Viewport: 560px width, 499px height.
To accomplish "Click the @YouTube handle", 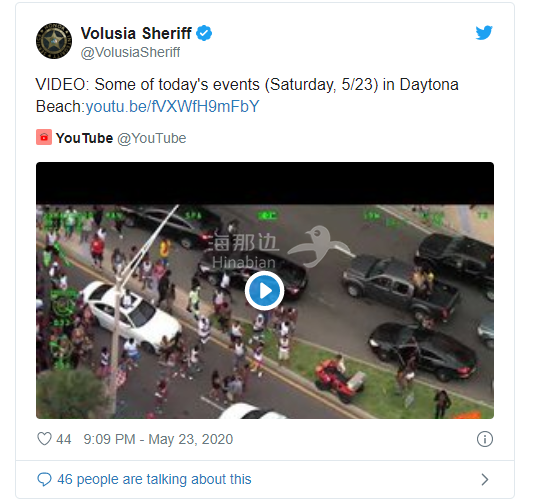I will click(x=152, y=138).
